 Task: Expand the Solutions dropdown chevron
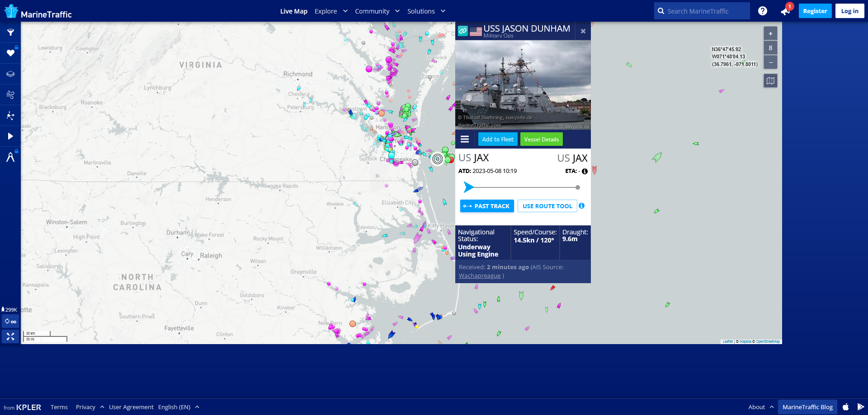(x=443, y=11)
